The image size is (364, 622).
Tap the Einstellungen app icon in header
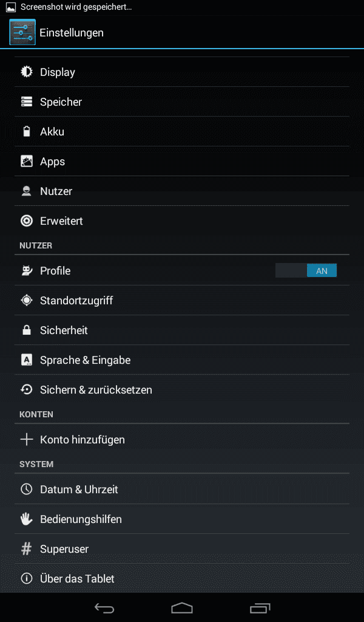tap(22, 32)
